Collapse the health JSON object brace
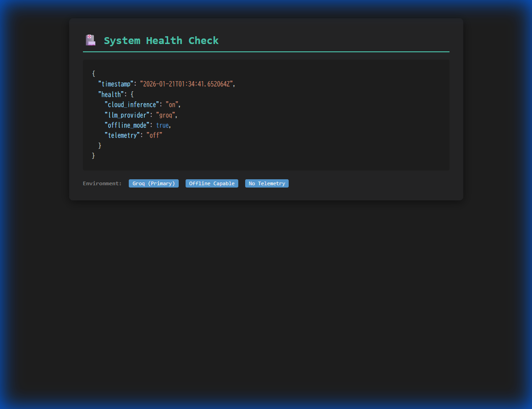The height and width of the screenshot is (409, 532). (x=131, y=94)
